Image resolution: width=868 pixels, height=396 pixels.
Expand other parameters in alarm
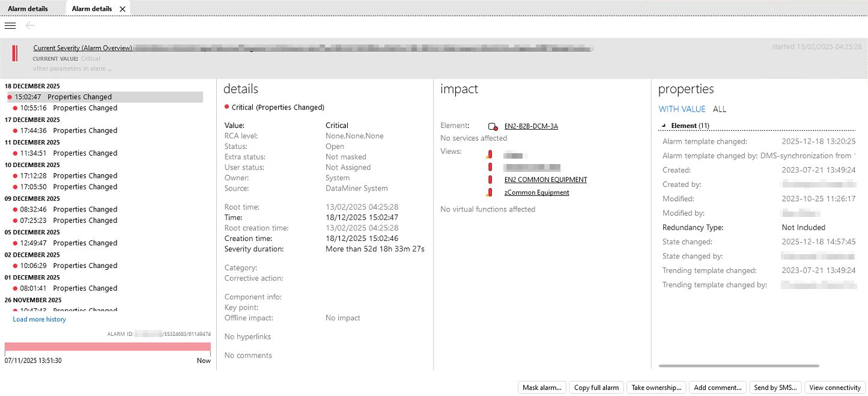click(x=72, y=69)
